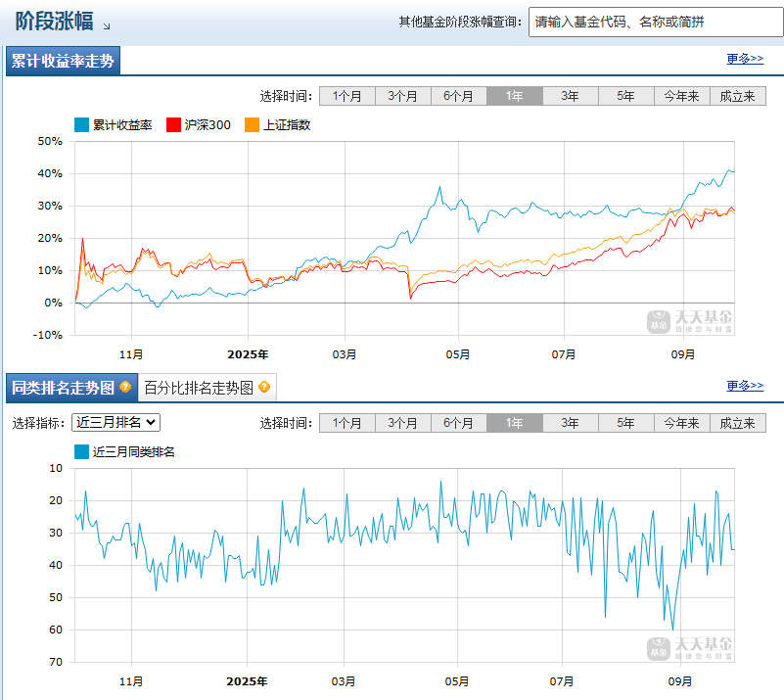Image resolution: width=784 pixels, height=700 pixels.
Task: Choose 成立来 in cumulative return chart
Action: coord(738,96)
